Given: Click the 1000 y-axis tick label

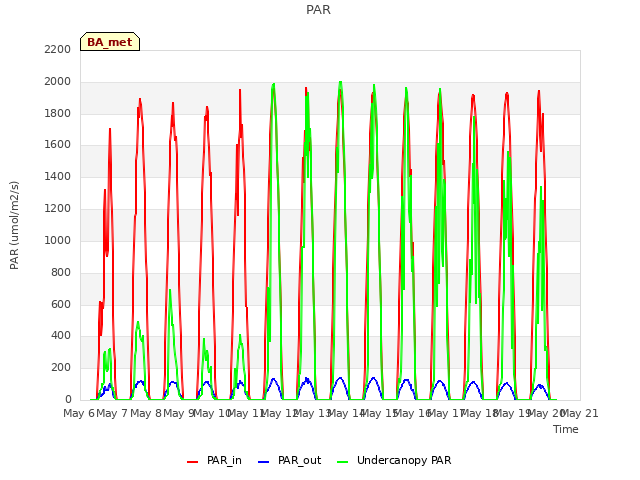Looking at the screenshot, I should coord(58,240).
